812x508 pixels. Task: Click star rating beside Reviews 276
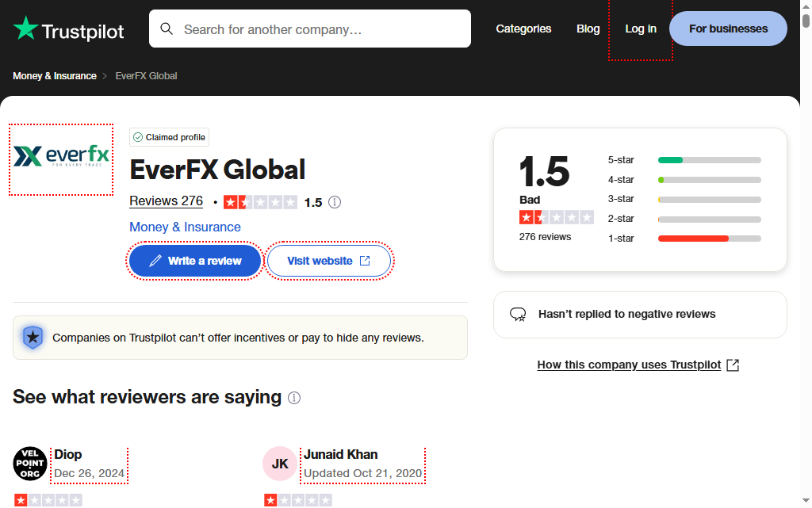click(x=260, y=202)
